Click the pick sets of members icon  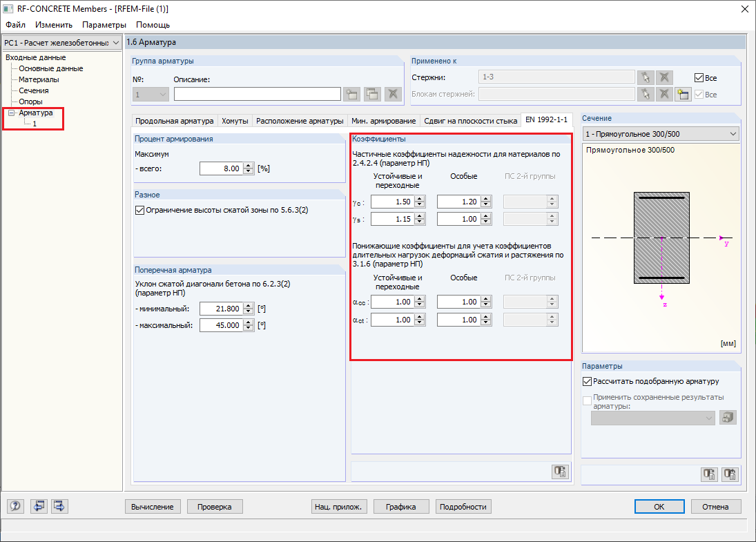(x=646, y=94)
